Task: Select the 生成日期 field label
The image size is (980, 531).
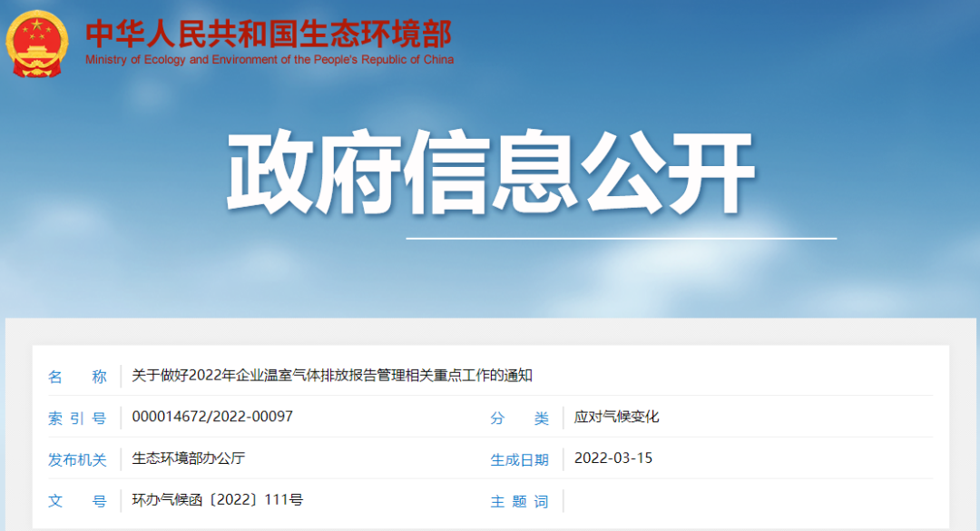Action: 519,459
